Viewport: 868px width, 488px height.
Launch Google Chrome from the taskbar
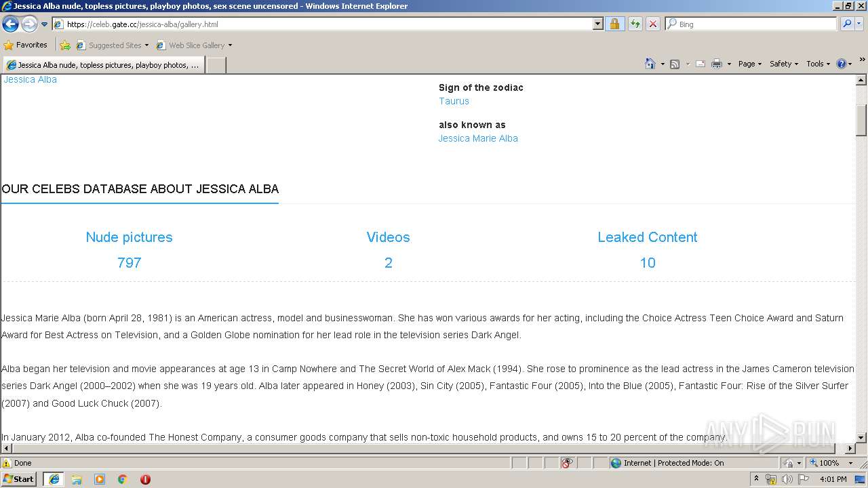[122, 479]
